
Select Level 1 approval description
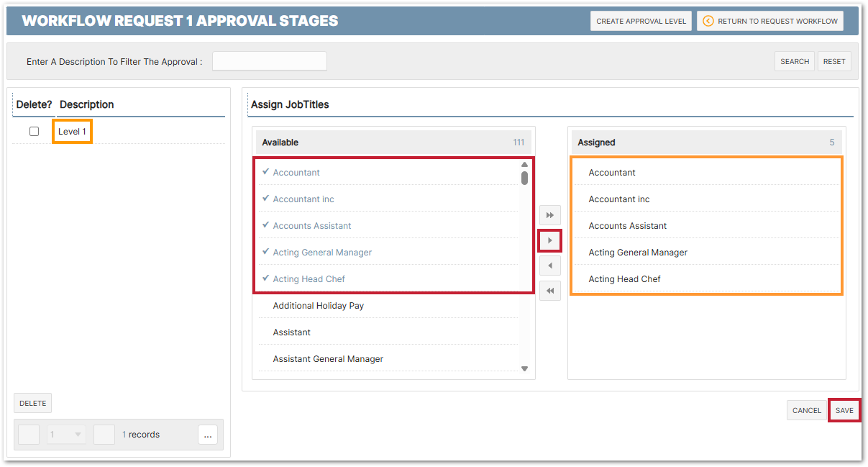[72, 132]
